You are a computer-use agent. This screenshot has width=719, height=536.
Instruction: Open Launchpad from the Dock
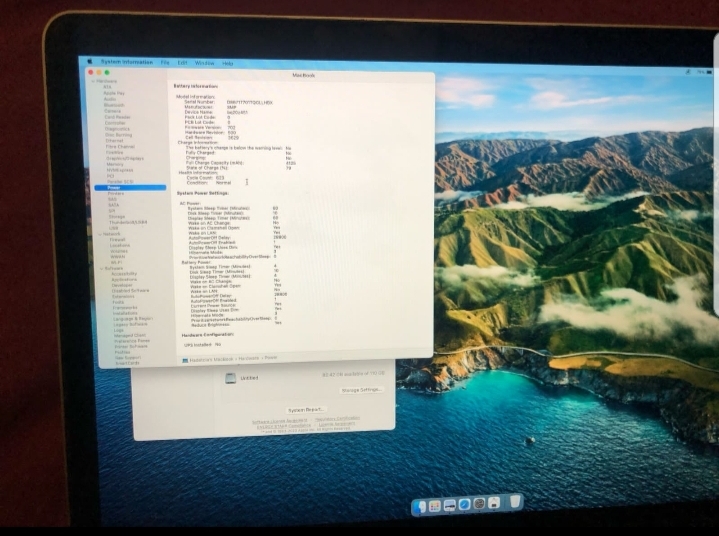(435, 506)
